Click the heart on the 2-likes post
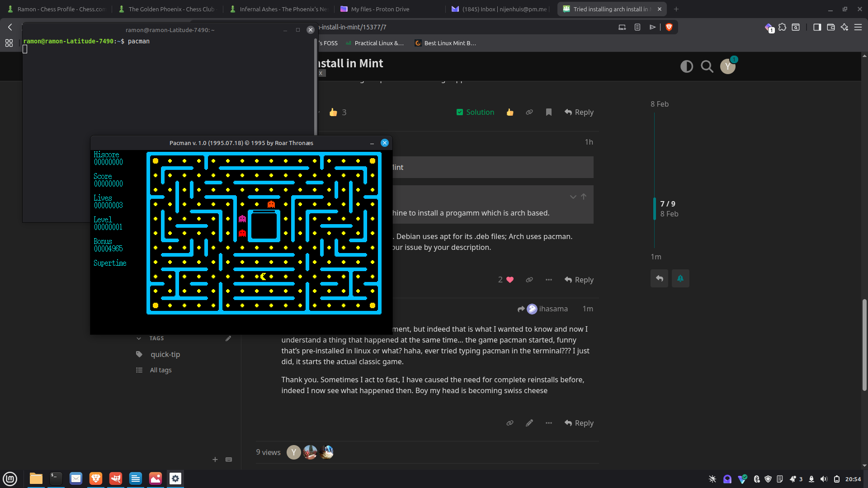The width and height of the screenshot is (868, 488). [510, 280]
